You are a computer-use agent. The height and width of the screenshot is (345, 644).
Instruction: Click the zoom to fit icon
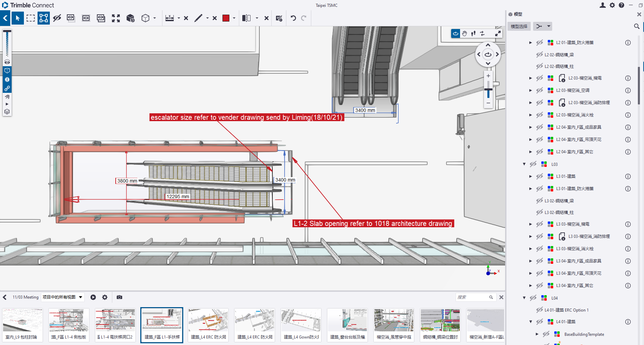[x=116, y=18]
